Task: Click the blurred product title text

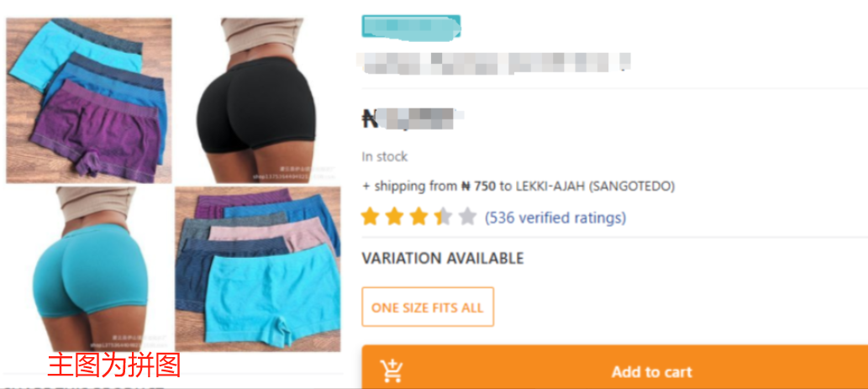Action: click(493, 61)
